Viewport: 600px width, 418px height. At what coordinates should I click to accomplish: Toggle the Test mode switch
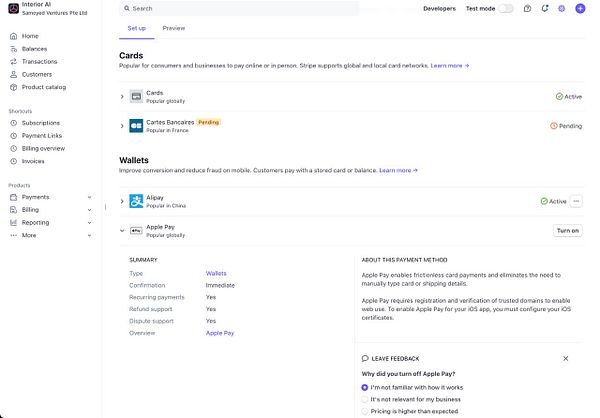pyautogui.click(x=506, y=8)
